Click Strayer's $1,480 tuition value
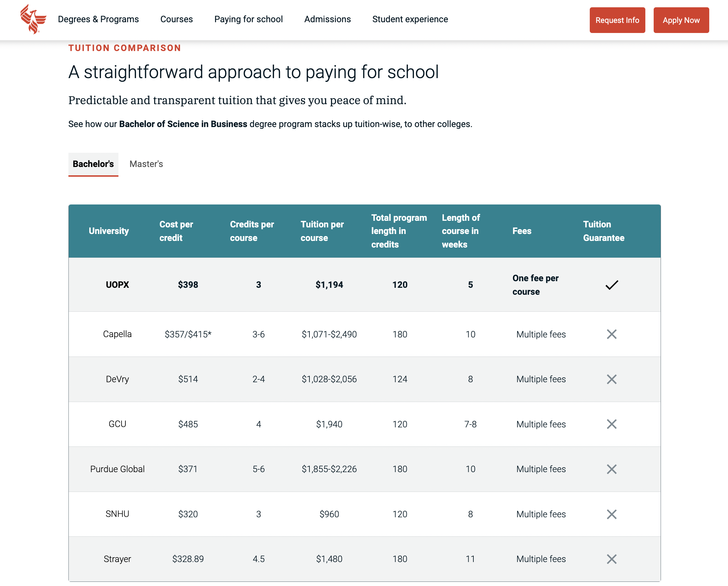Screen dimensions: 728x586 click(x=329, y=559)
